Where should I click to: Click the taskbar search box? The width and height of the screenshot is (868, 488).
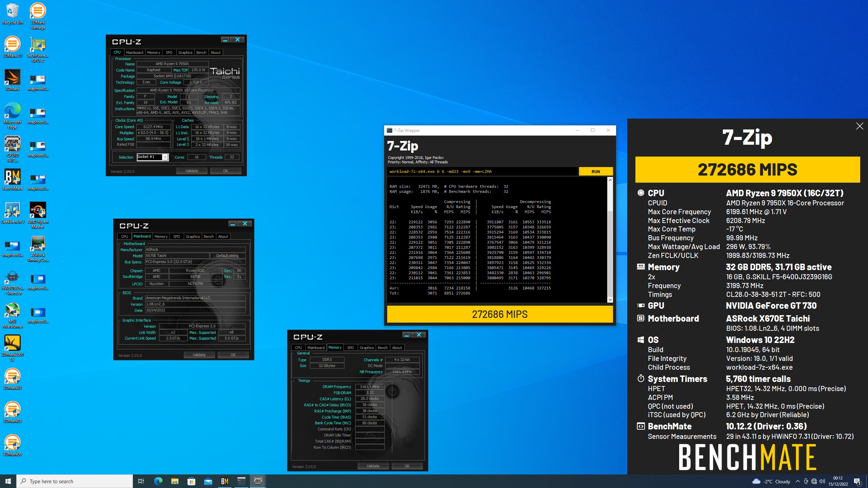tap(75, 481)
